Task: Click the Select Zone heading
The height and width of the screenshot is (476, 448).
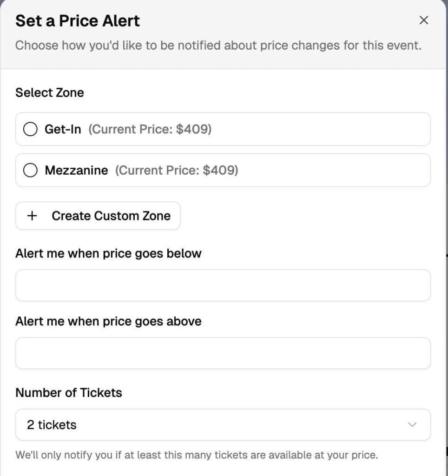Action: (50, 93)
